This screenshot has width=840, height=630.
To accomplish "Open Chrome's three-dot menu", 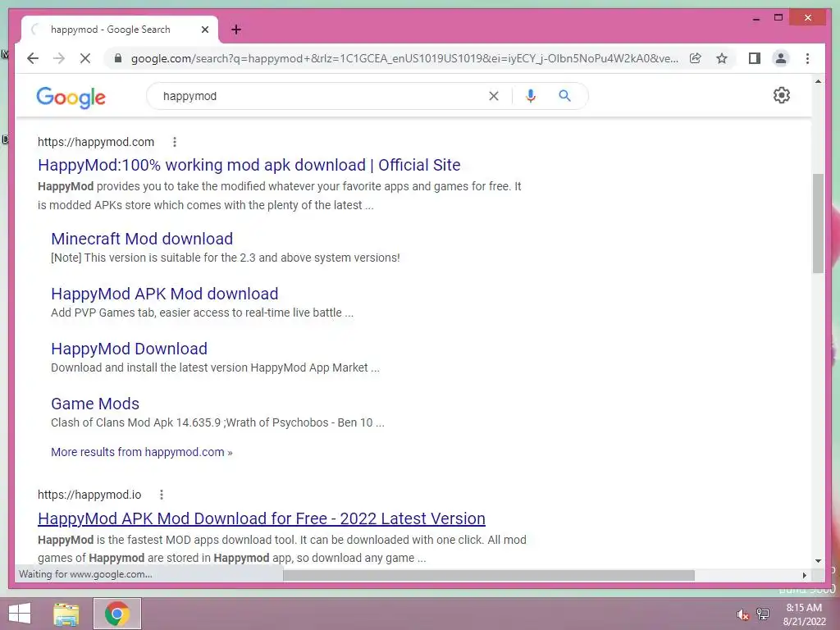I will [807, 58].
